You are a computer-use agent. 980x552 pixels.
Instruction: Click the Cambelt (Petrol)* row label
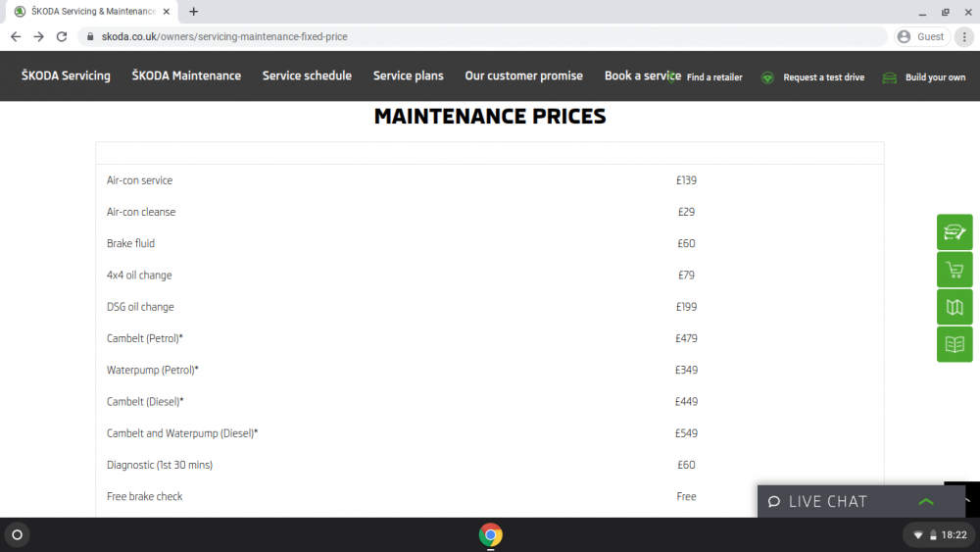click(x=145, y=338)
